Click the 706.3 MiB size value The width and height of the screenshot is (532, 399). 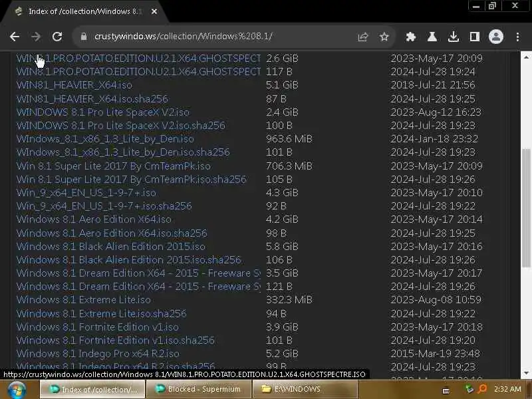point(289,166)
